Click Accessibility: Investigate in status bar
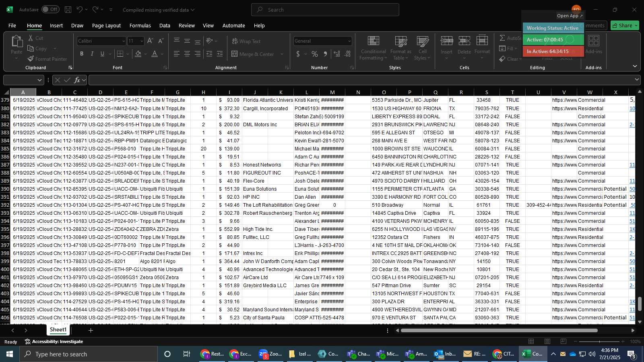 click(x=54, y=341)
